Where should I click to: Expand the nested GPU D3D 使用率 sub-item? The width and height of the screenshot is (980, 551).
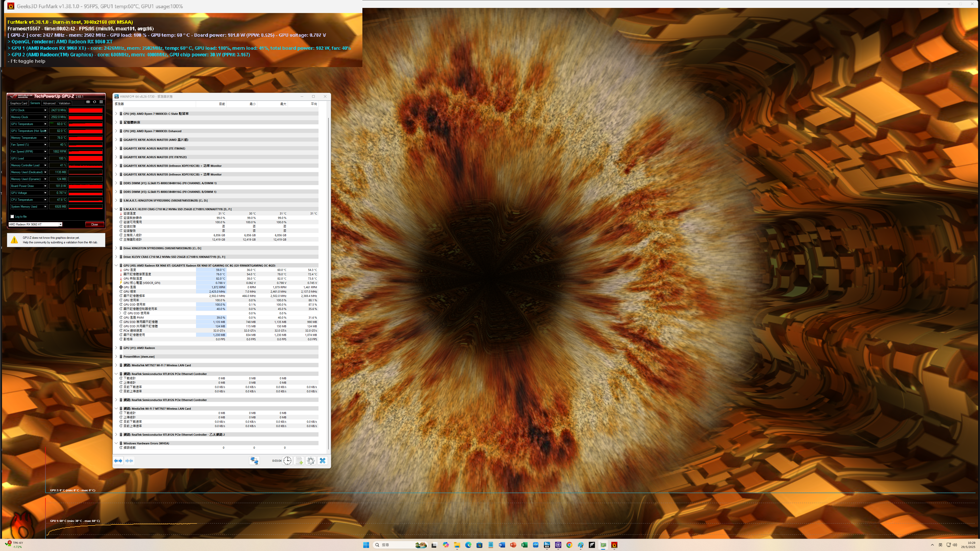pos(121,313)
